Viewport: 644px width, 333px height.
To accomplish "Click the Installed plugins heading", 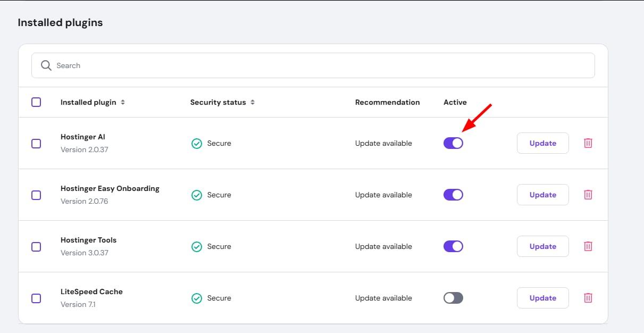I will (x=60, y=23).
